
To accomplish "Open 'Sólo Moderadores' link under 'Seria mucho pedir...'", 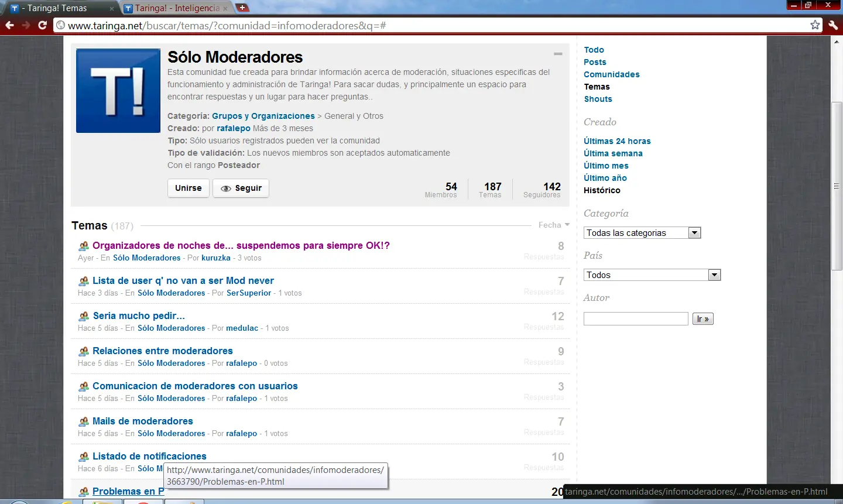I will pos(171,328).
